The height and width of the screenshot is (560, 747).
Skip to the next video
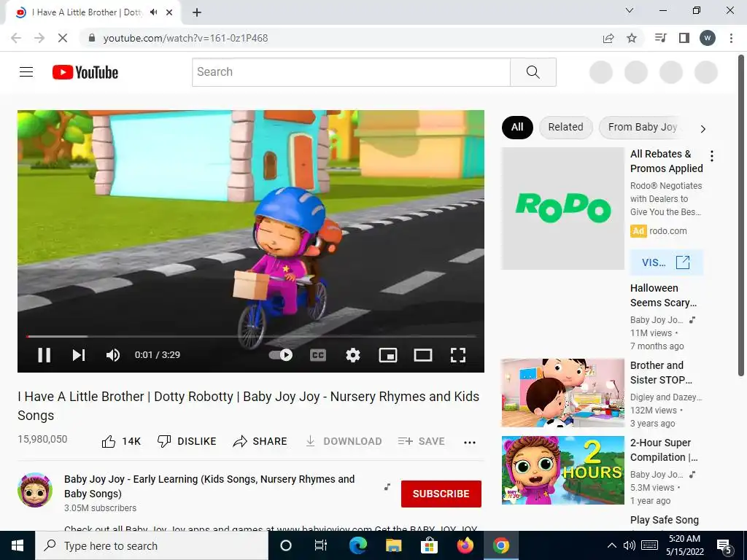79,355
